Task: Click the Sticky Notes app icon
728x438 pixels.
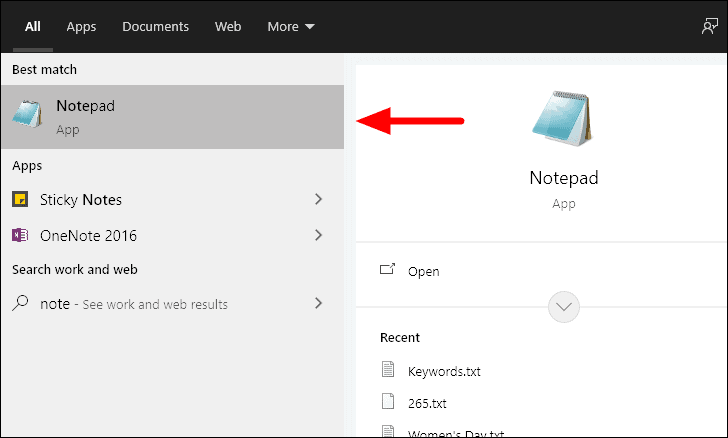Action: (x=20, y=199)
